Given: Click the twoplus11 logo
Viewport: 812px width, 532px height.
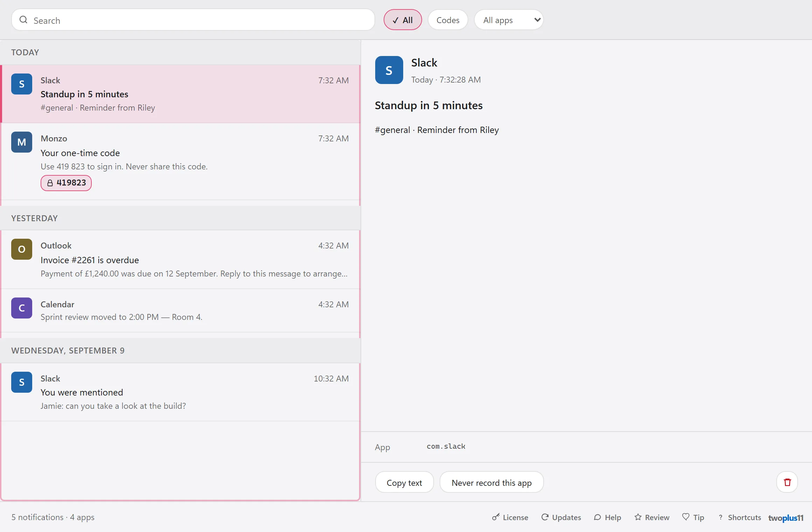Looking at the screenshot, I should pos(786,518).
